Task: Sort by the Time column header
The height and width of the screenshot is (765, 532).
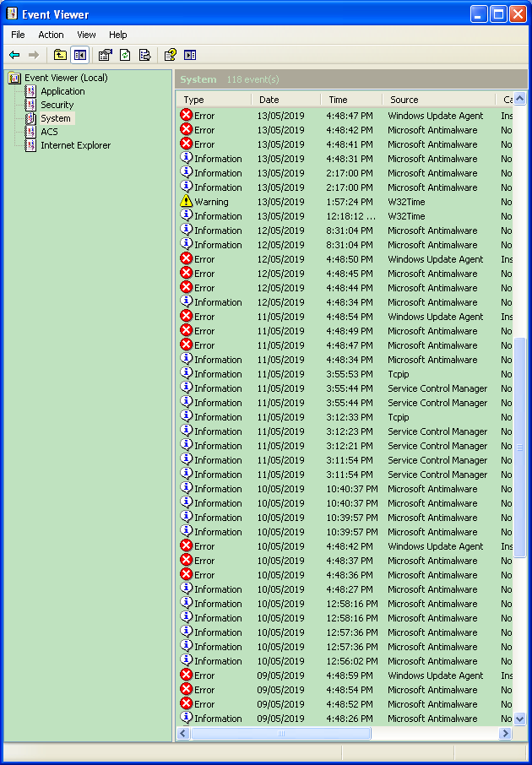Action: (351, 100)
